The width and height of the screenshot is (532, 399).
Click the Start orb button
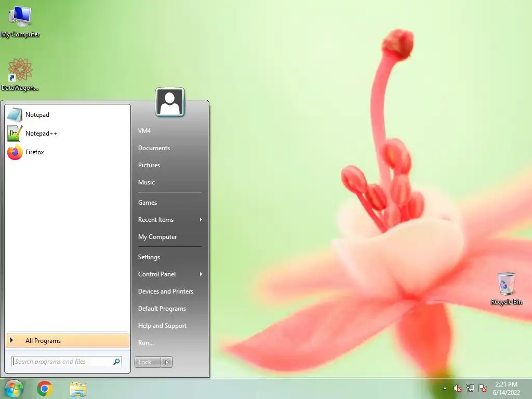click(14, 389)
